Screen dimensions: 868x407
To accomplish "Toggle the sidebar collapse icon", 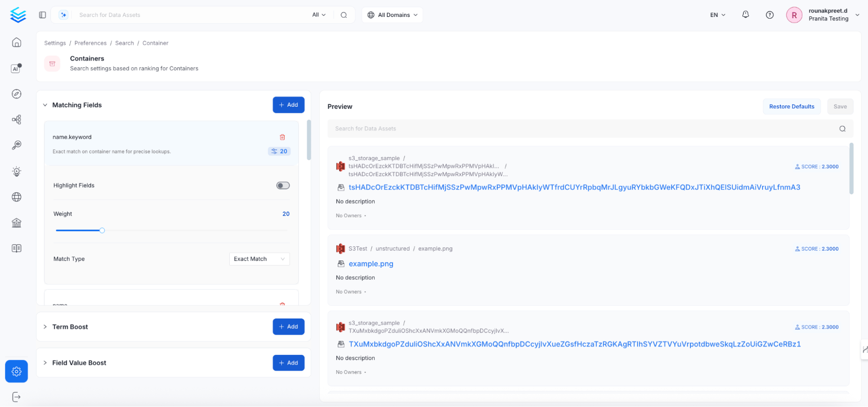I will (42, 15).
